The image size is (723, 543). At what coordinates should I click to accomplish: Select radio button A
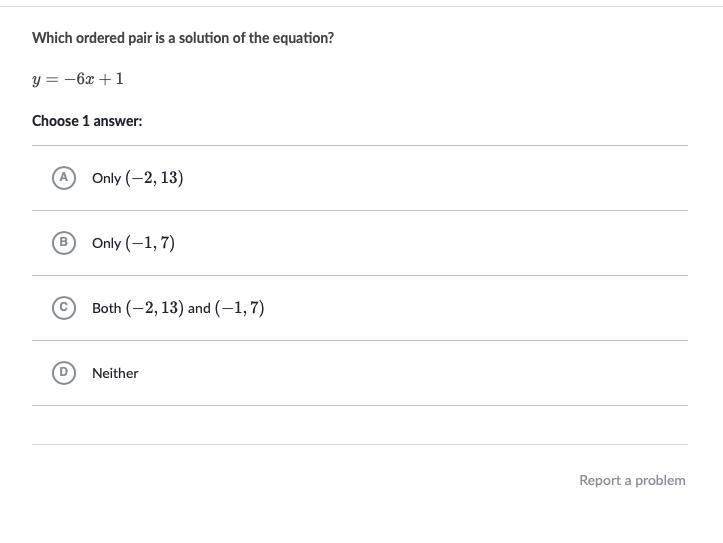click(x=63, y=178)
